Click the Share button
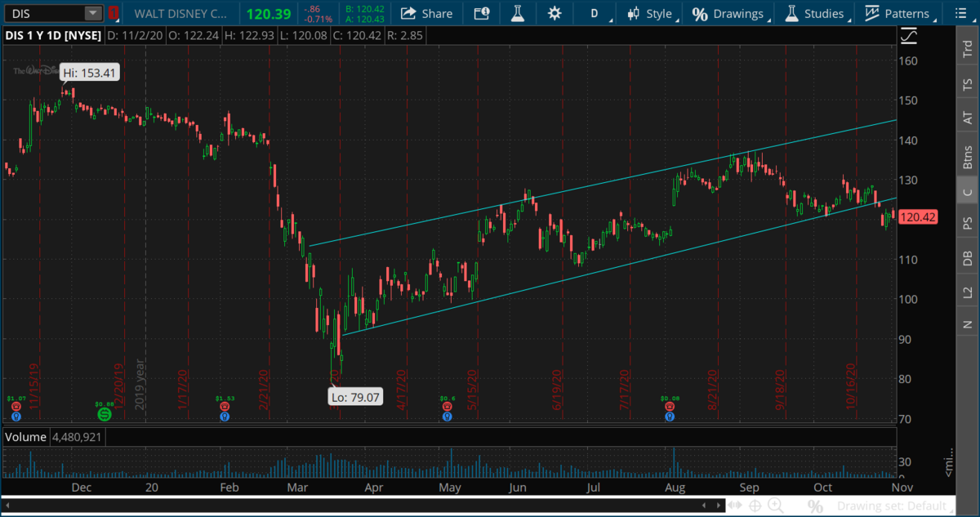 [x=427, y=13]
